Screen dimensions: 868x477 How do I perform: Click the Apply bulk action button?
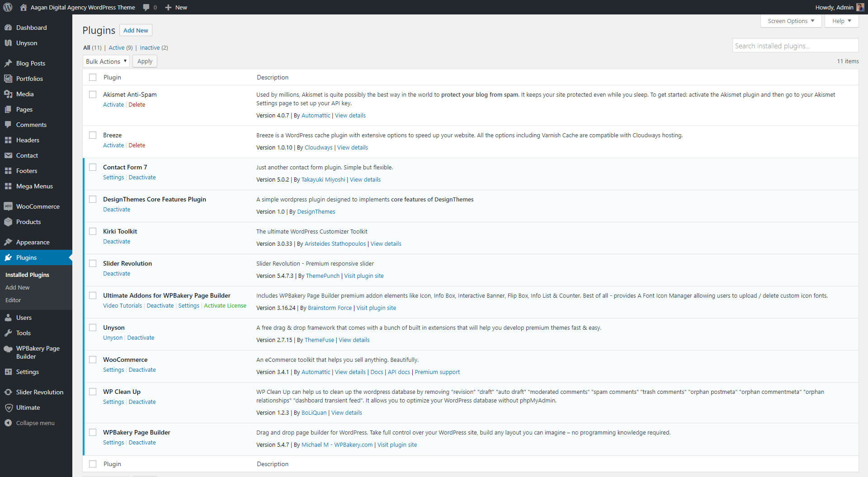pyautogui.click(x=145, y=61)
